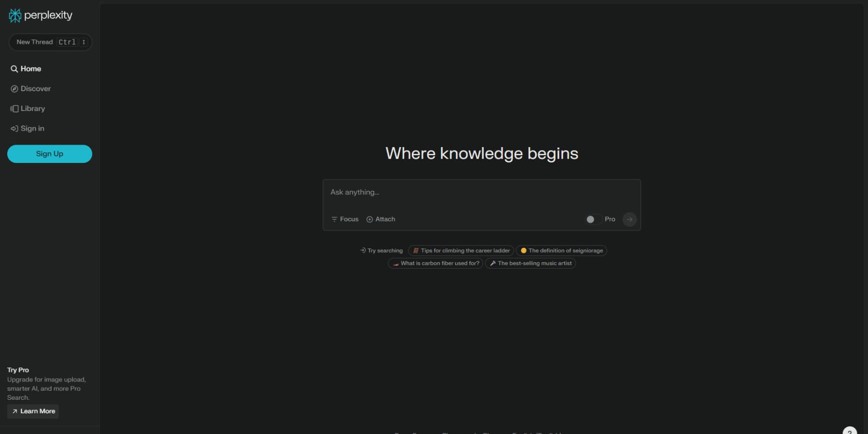Open the Focus filter icon
Viewport: 868px width, 434px height.
point(335,219)
